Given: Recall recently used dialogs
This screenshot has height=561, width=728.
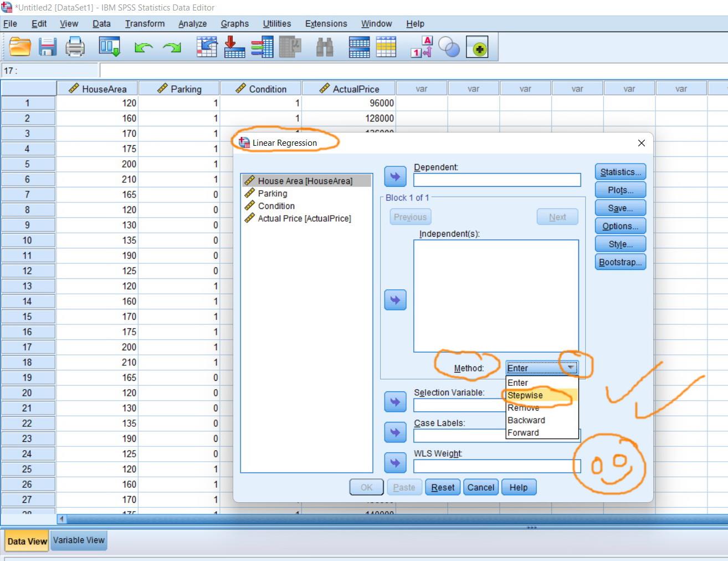Looking at the screenshot, I should [x=109, y=47].
